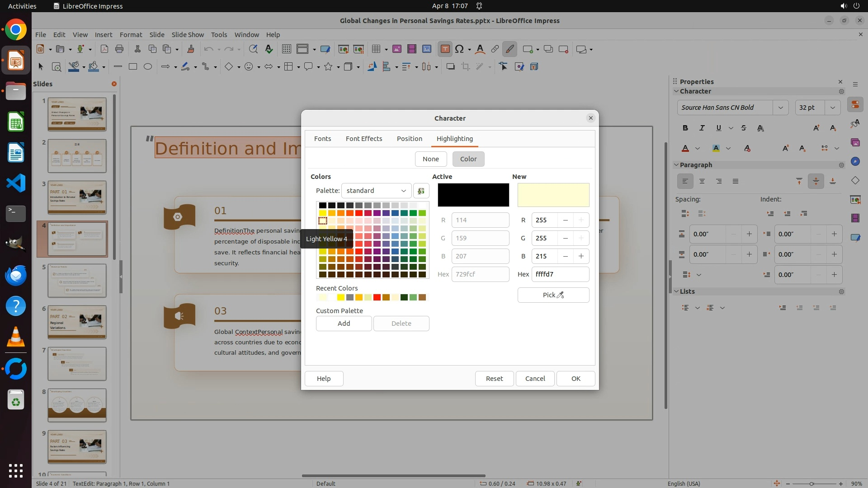Click the Italic icon in Character panel
The image size is (868, 488).
(702, 128)
